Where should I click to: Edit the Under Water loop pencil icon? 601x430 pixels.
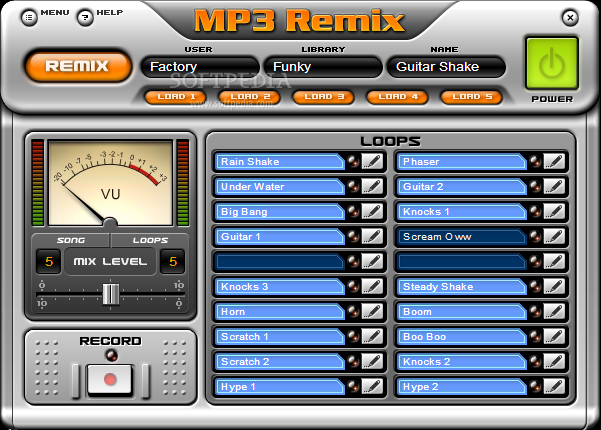point(372,186)
